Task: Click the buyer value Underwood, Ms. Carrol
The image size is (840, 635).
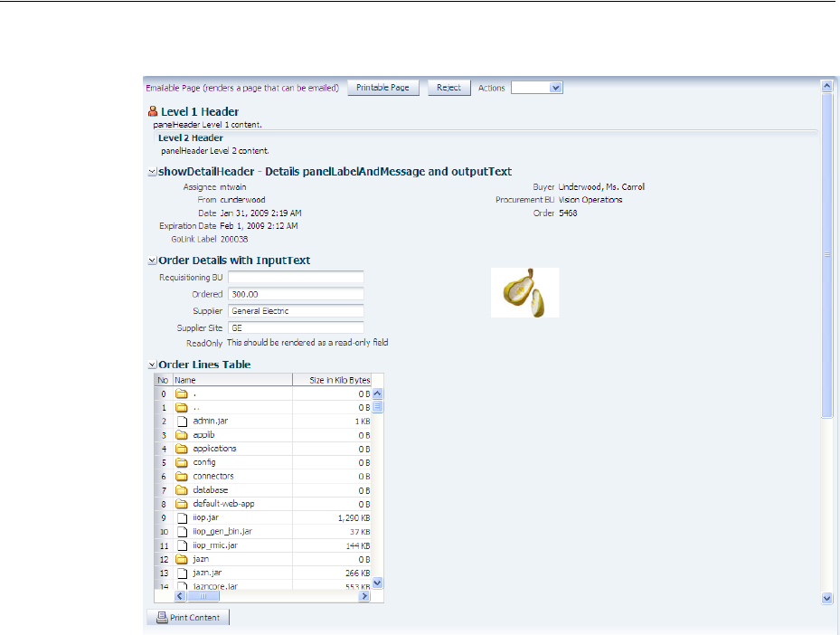Action: (601, 187)
